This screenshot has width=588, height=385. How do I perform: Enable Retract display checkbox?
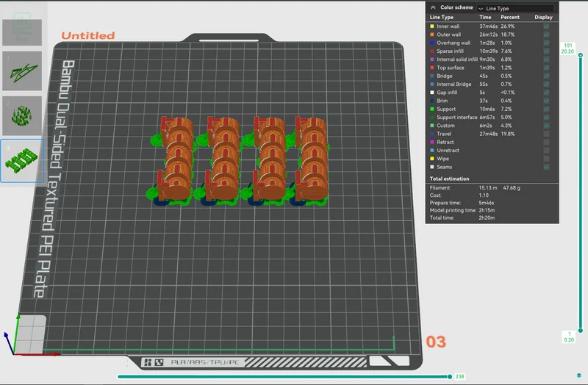tap(546, 142)
